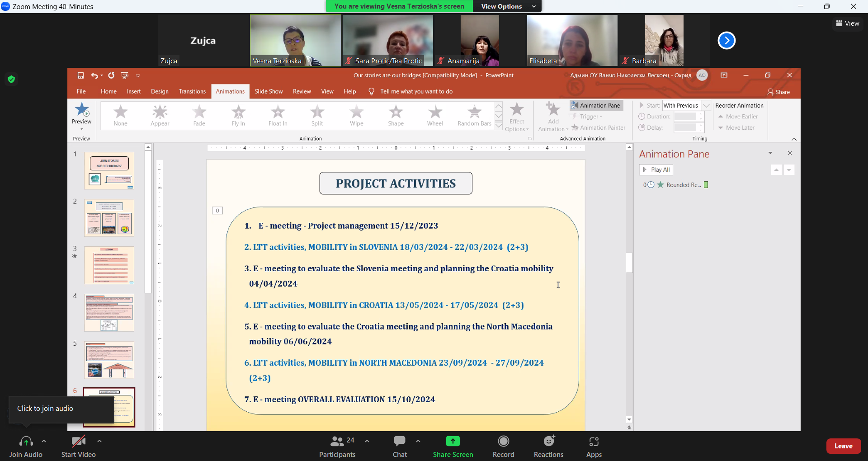Open the Start timing dropdown With Previous
Image resolution: width=868 pixels, height=461 pixels.
706,105
